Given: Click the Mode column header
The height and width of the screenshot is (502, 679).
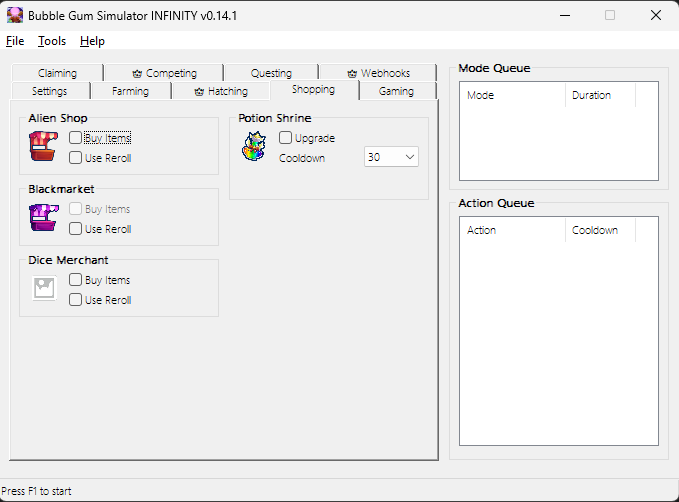Looking at the screenshot, I should (512, 95).
